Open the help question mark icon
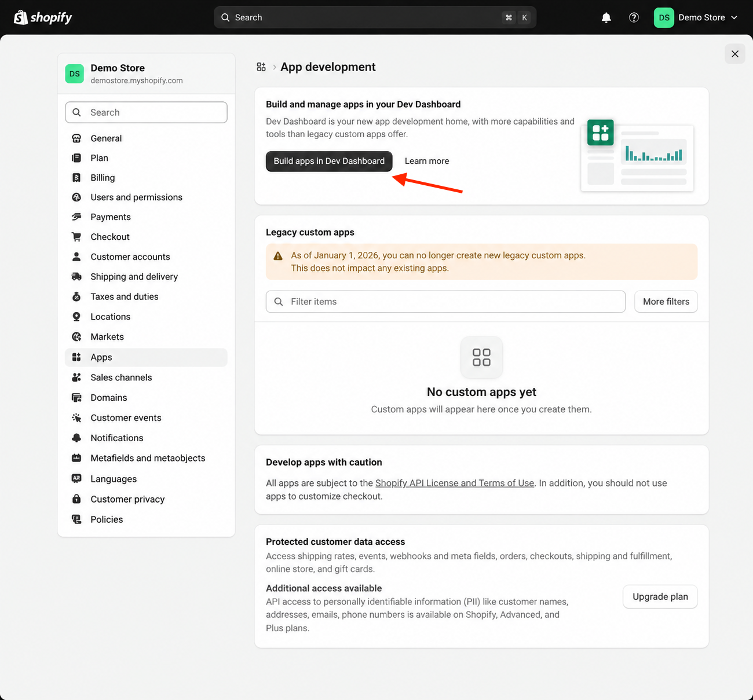Image resolution: width=753 pixels, height=700 pixels. (634, 17)
